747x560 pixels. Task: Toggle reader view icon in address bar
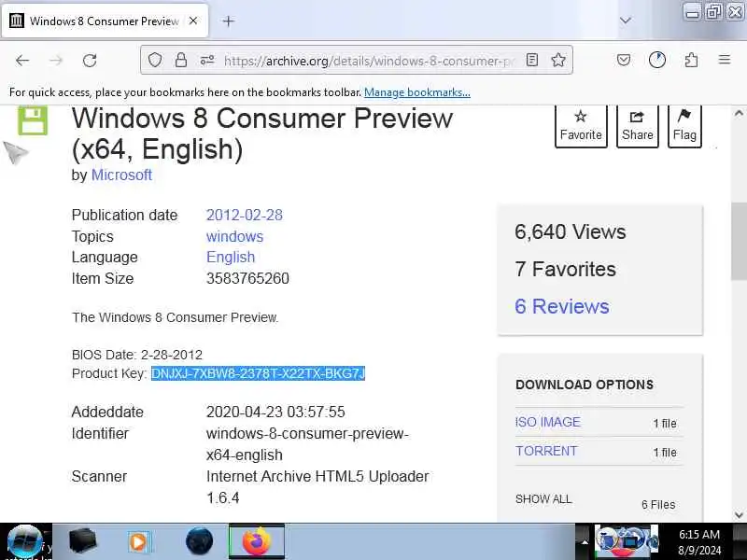(x=532, y=60)
